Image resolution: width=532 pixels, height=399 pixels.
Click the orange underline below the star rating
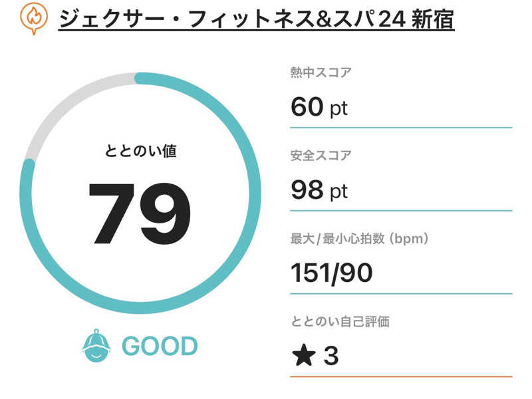401,376
